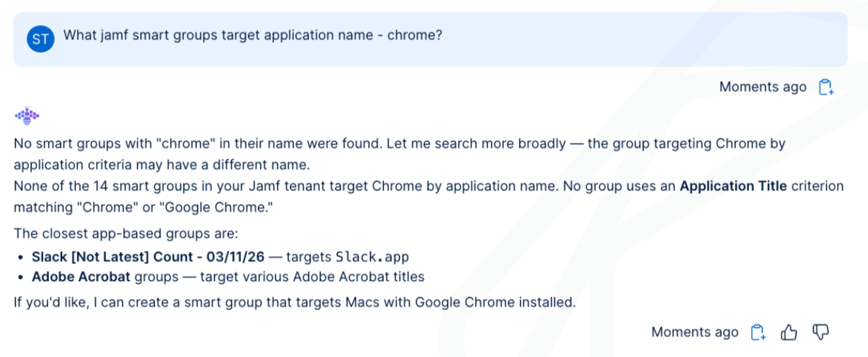Click the bold "Application Title" term
The image size is (868, 357).
(733, 186)
